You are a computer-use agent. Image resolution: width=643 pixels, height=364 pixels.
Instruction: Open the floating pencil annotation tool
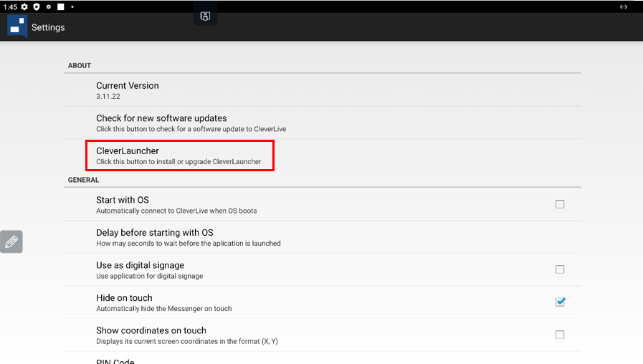click(x=11, y=241)
